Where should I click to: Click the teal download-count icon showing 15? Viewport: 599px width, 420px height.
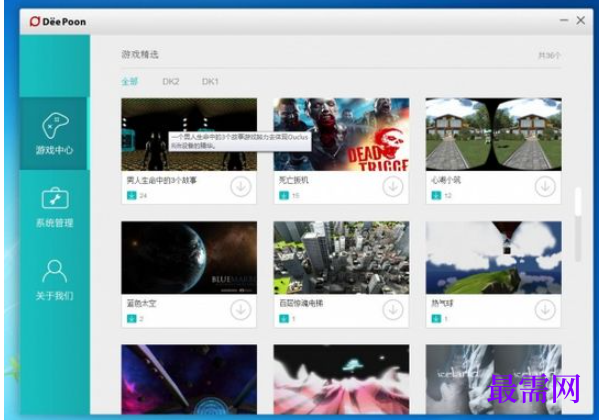coord(284,196)
